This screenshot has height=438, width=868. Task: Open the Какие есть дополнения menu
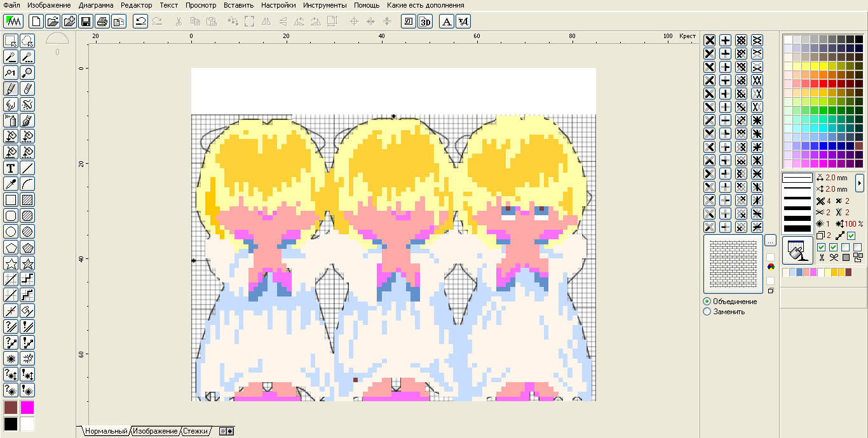[x=425, y=5]
